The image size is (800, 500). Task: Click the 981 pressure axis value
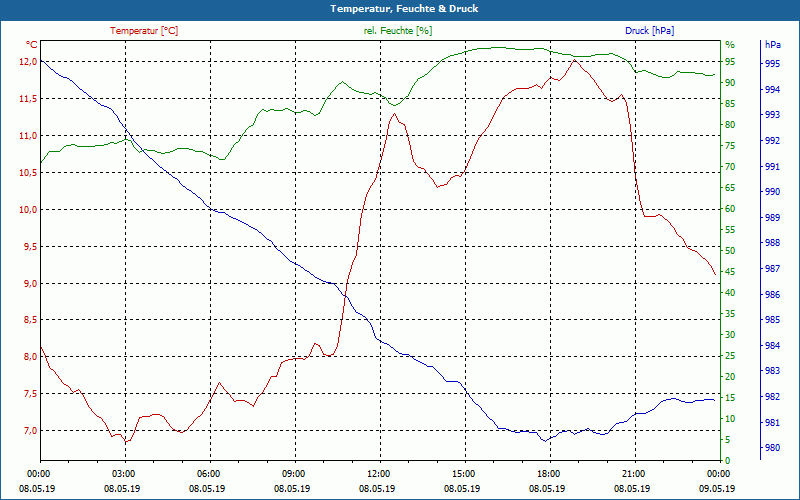coord(772,422)
